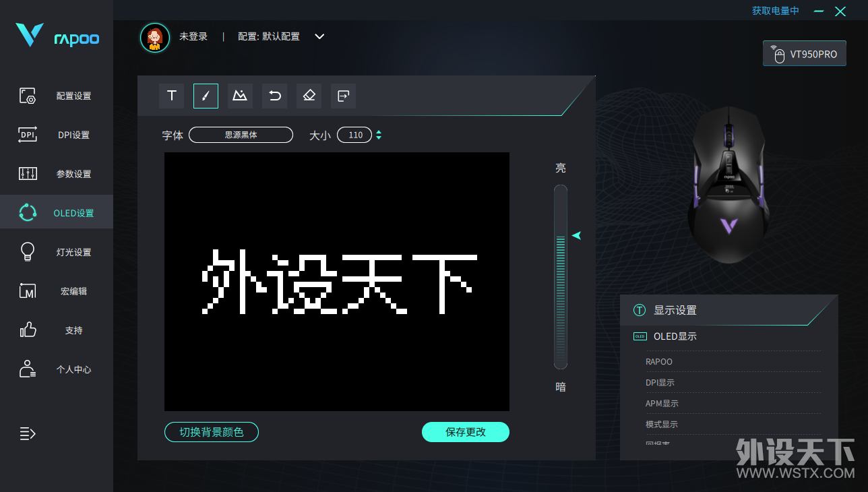Click 获取电量中 status link
The width and height of the screenshot is (868, 492).
(x=776, y=11)
